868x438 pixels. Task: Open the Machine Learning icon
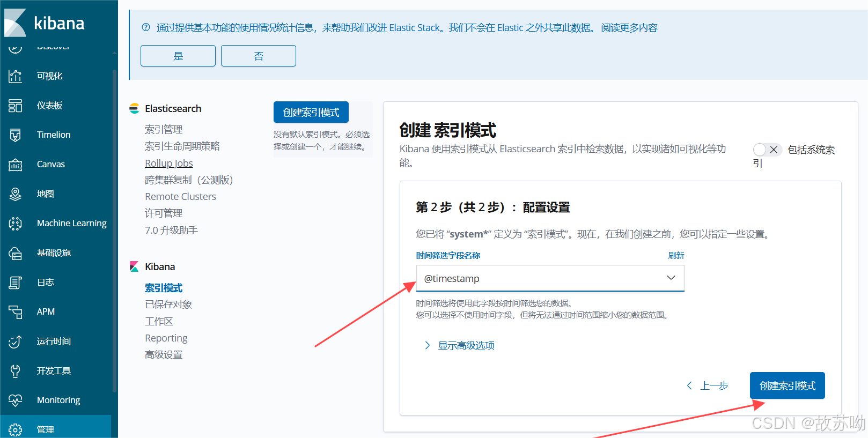pos(16,224)
